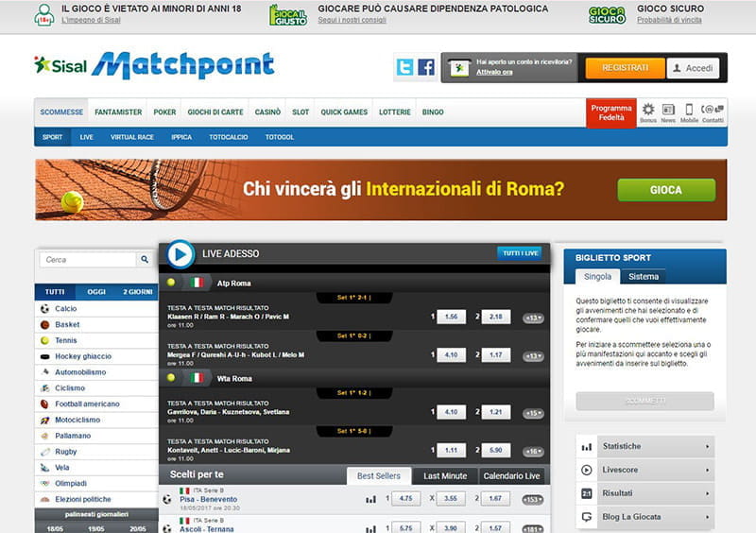Open Programma Fedeltà button
Viewport: 756px width, 533px height.
click(611, 112)
